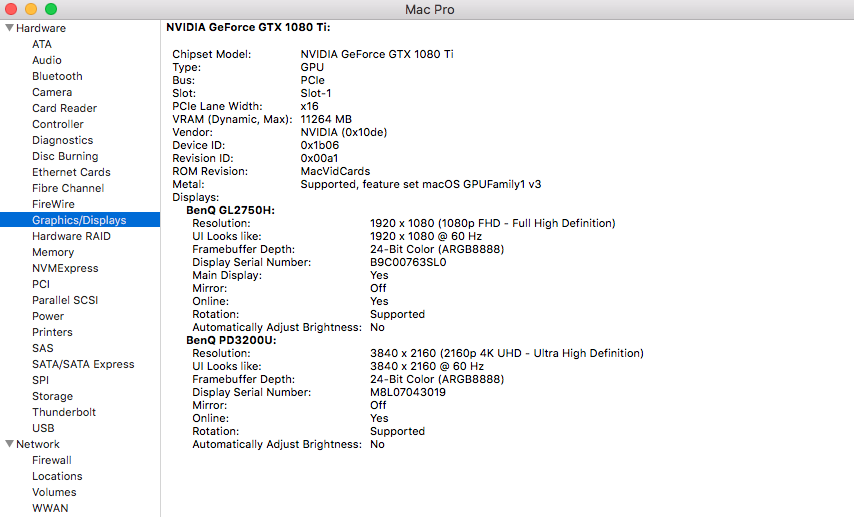Open Printers in the sidebar

52,332
